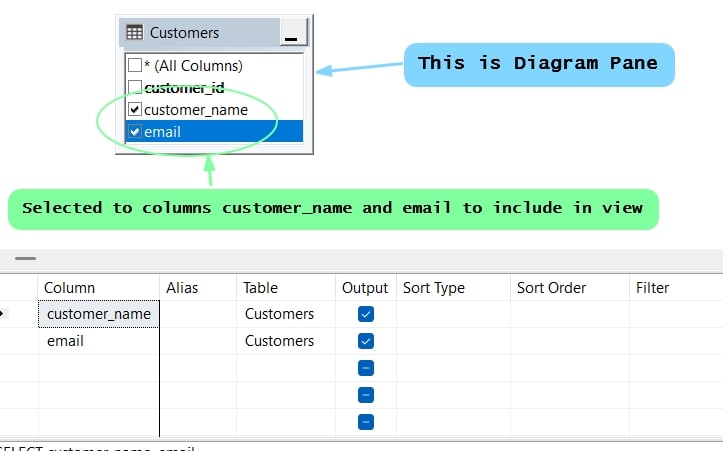Toggle Output checkbox in fourth grid row
Viewport: 723px width, 451px height.
click(366, 395)
